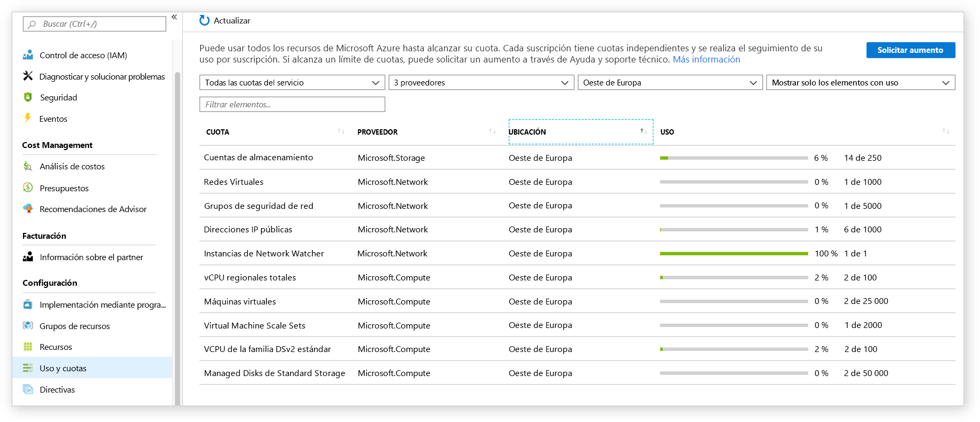Select Presupuestos in Cost Management
This screenshot has height=422, width=980.
point(64,188)
